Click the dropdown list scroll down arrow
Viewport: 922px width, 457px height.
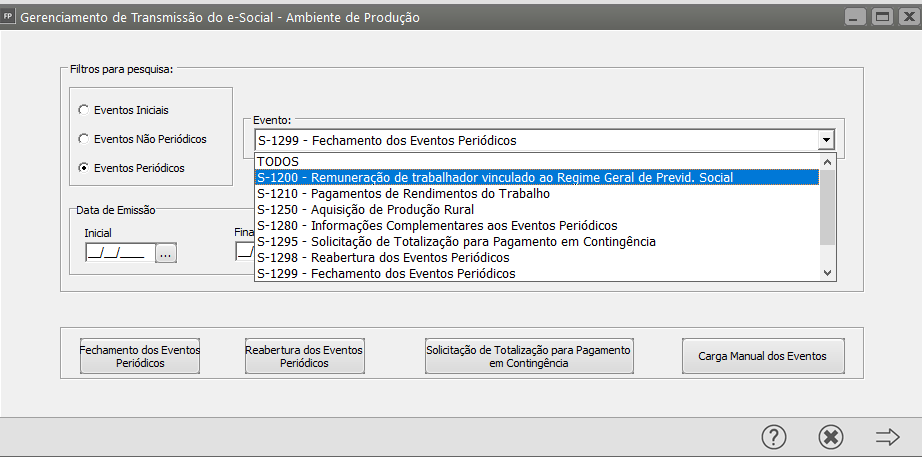tap(828, 273)
